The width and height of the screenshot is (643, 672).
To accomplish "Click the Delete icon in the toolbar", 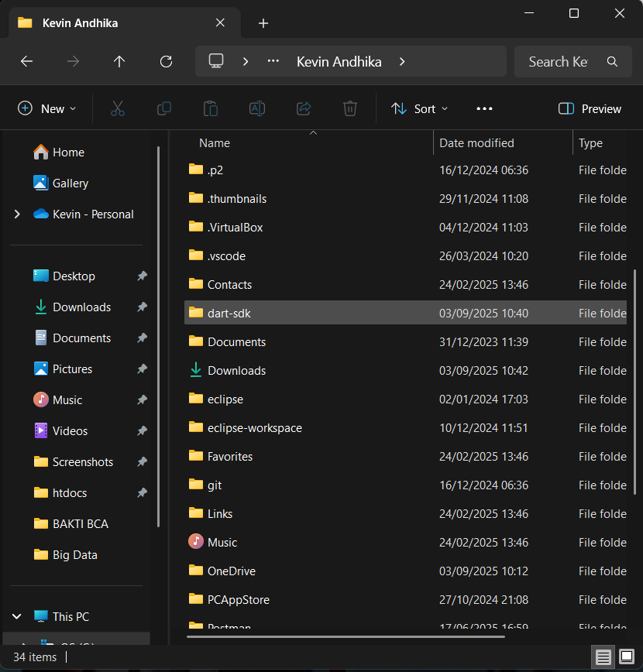I will (349, 108).
